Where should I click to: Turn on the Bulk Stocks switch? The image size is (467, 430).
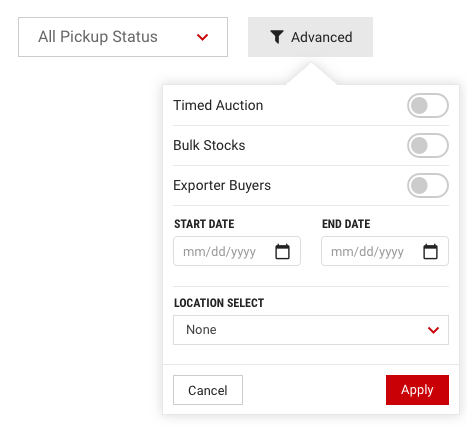coord(428,145)
